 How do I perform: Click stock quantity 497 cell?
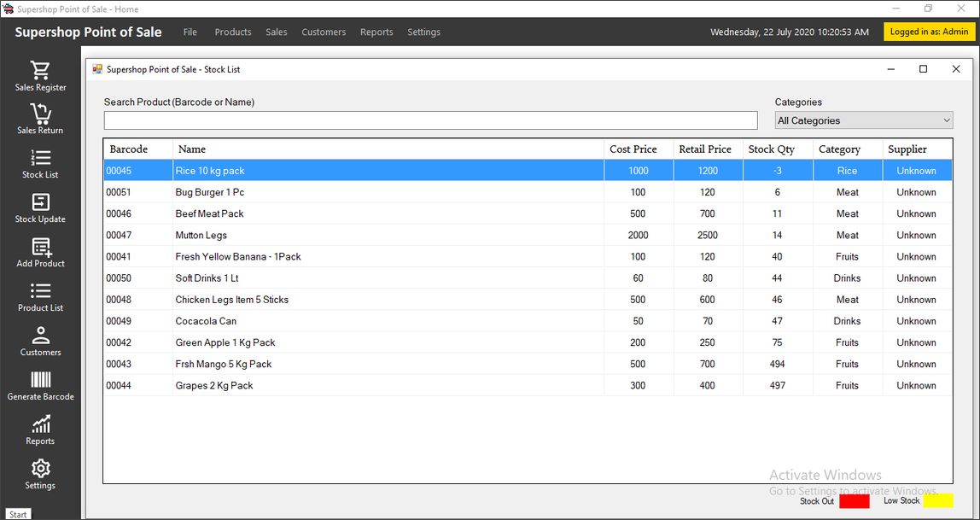(x=779, y=386)
